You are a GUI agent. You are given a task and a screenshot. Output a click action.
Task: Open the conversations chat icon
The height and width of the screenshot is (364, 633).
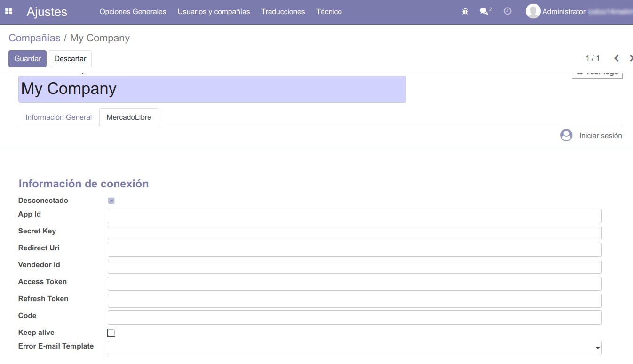click(x=484, y=11)
